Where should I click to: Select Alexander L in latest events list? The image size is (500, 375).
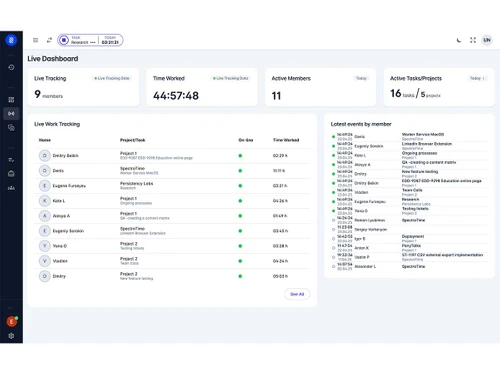click(365, 267)
